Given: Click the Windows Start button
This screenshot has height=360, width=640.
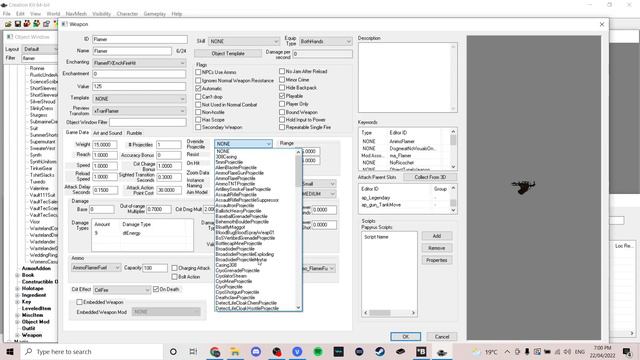Looking at the screenshot, I should [10, 351].
